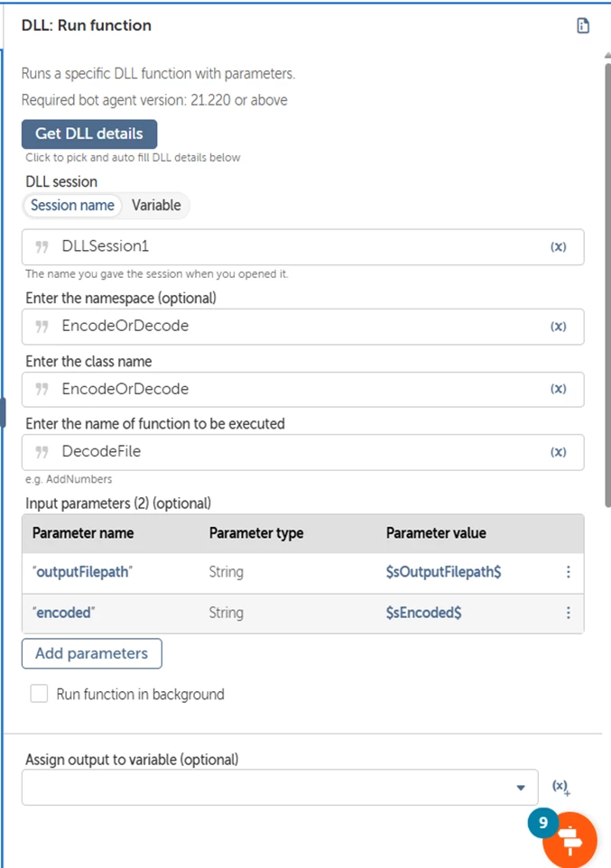
Task: Select the Session name option
Action: click(72, 206)
